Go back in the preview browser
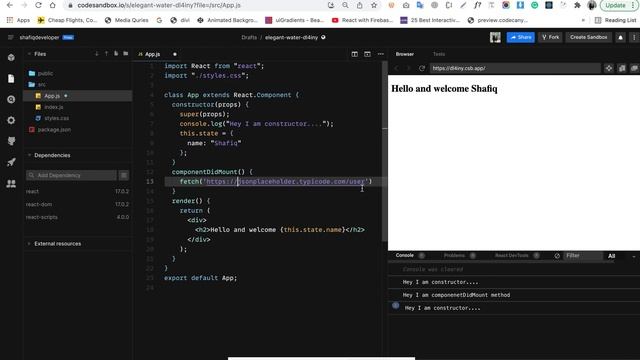Image resolution: width=640 pixels, height=360 pixels. (x=396, y=68)
